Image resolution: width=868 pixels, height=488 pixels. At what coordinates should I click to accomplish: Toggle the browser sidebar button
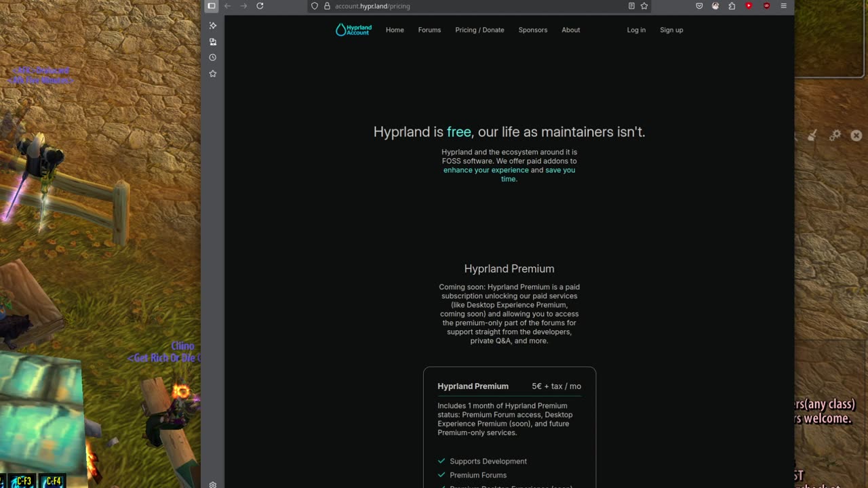(x=212, y=6)
